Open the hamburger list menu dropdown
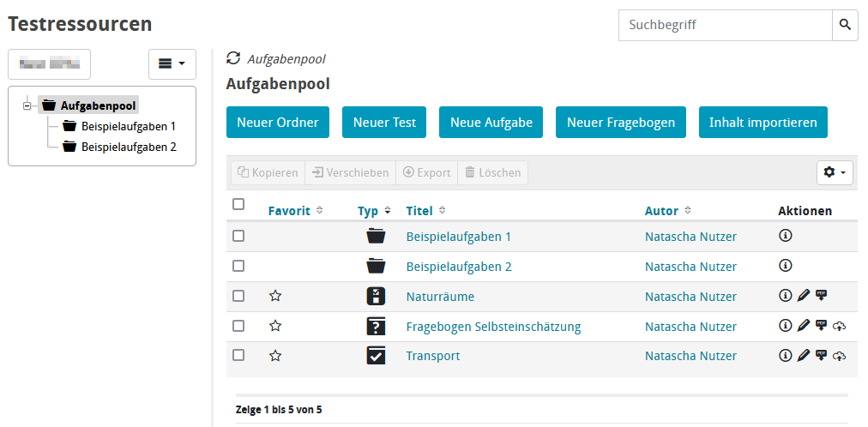Image resolution: width=868 pixels, height=427 pixels. 172,64
